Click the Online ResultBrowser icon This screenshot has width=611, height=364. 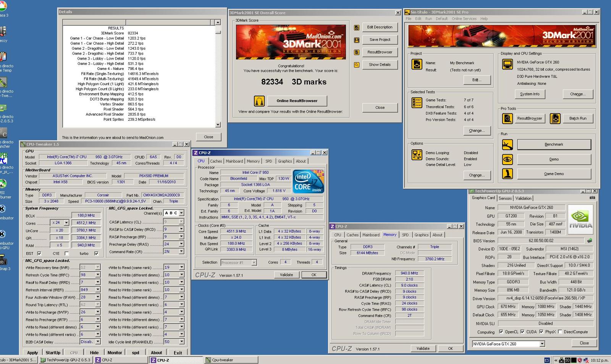(x=259, y=101)
